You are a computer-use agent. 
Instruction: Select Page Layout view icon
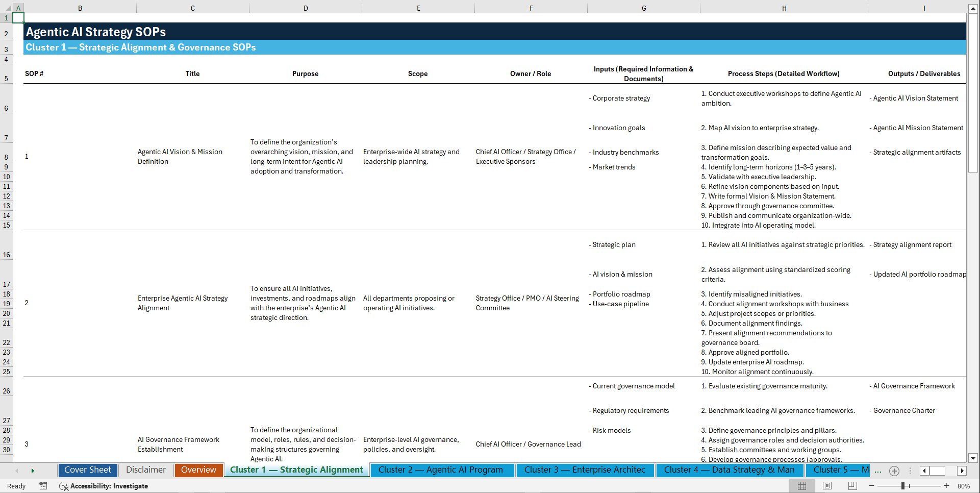click(x=826, y=486)
